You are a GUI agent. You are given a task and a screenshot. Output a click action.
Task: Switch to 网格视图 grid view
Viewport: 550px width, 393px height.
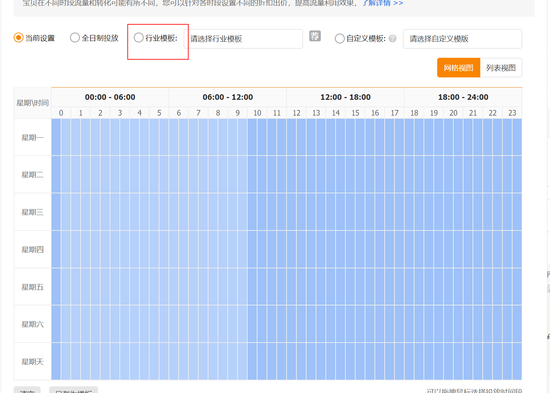click(458, 68)
